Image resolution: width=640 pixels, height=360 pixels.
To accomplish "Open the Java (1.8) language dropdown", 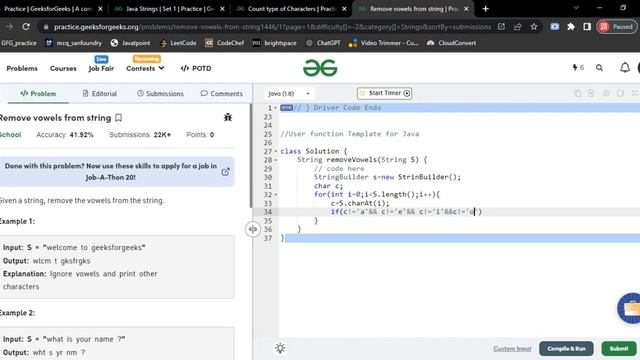I will tap(289, 93).
